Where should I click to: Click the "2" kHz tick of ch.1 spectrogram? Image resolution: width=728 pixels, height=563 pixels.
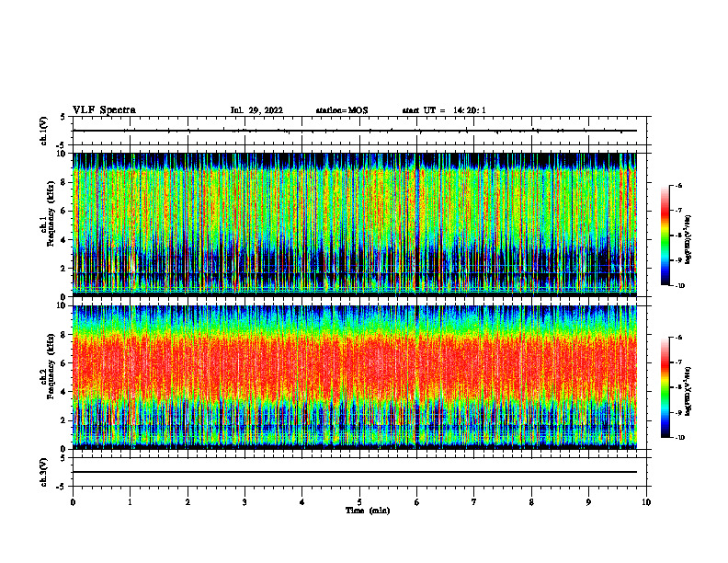(x=63, y=269)
